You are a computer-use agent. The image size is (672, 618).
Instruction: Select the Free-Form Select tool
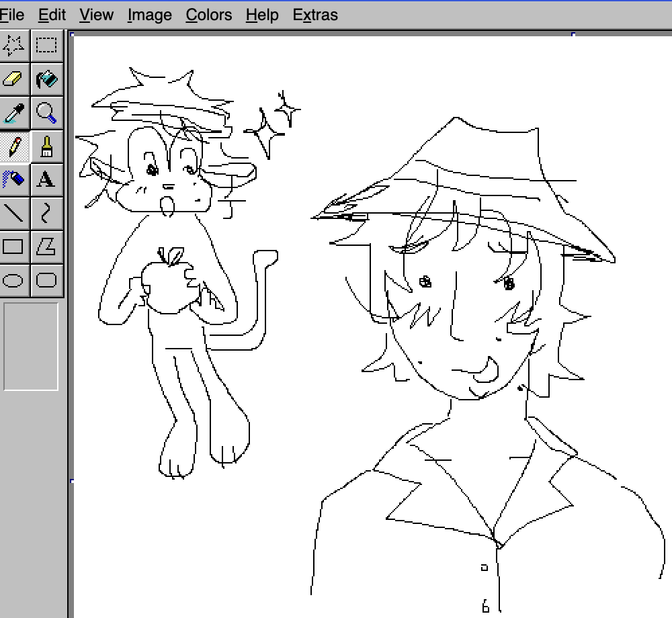click(x=13, y=45)
